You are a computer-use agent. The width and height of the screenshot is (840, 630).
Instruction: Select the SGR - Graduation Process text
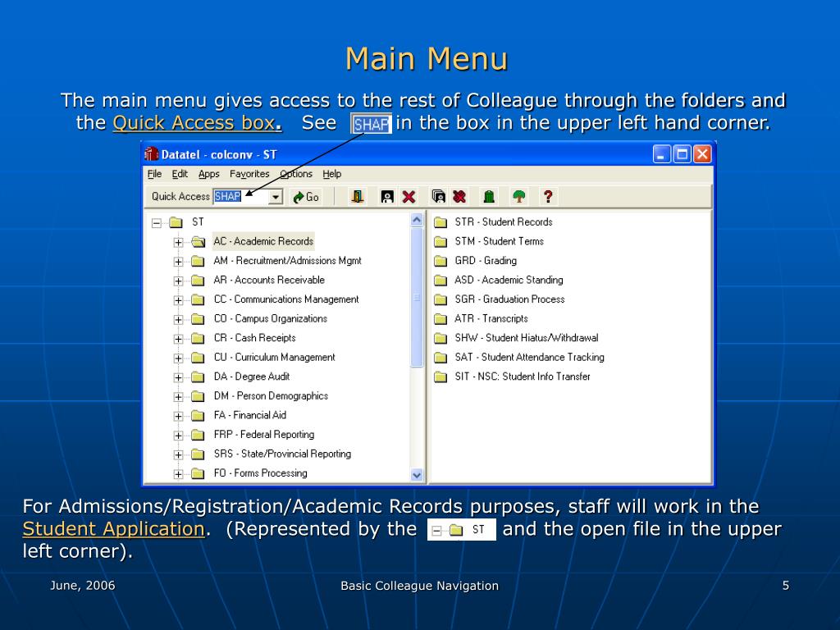point(509,299)
